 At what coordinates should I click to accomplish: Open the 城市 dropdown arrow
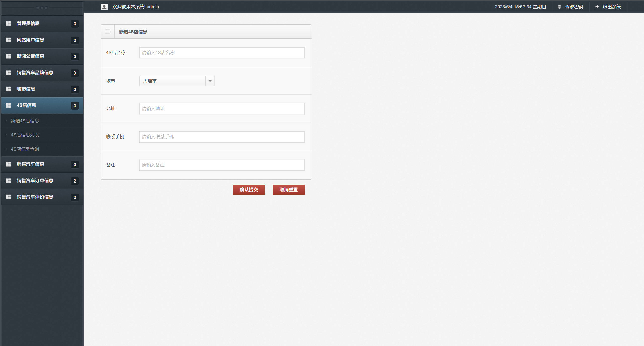coord(210,81)
